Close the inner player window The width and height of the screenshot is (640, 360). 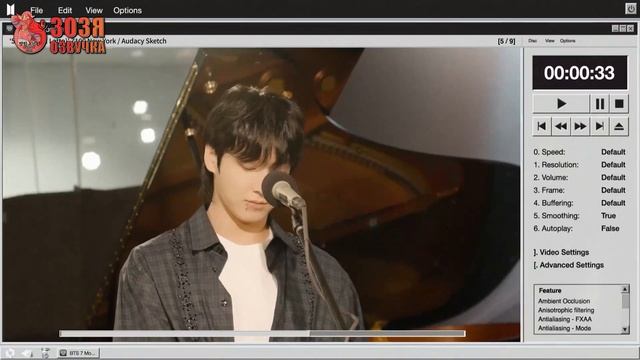tap(630, 29)
